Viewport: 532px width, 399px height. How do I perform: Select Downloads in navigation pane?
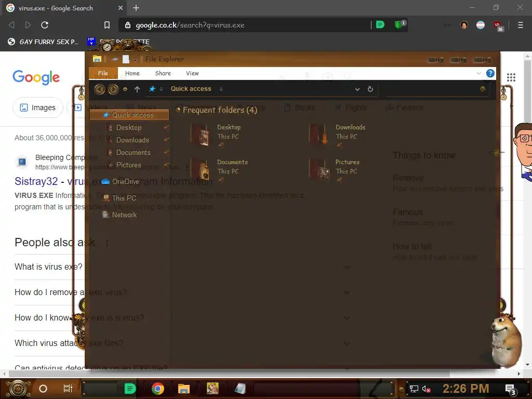pos(132,140)
